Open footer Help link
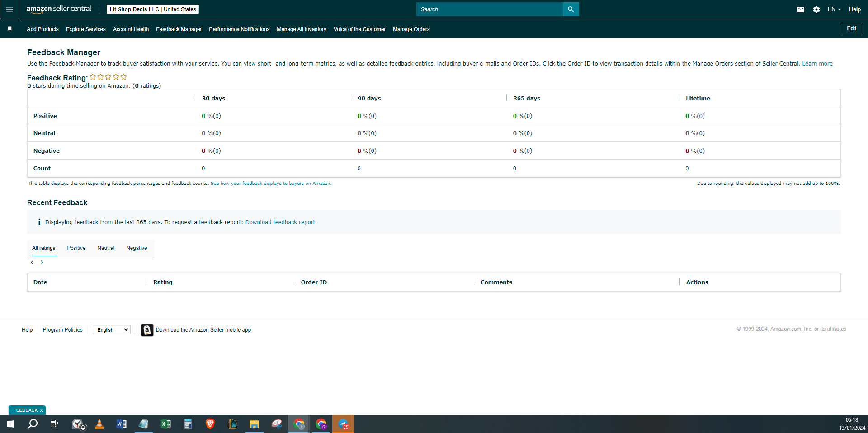The width and height of the screenshot is (868, 433). coord(27,330)
